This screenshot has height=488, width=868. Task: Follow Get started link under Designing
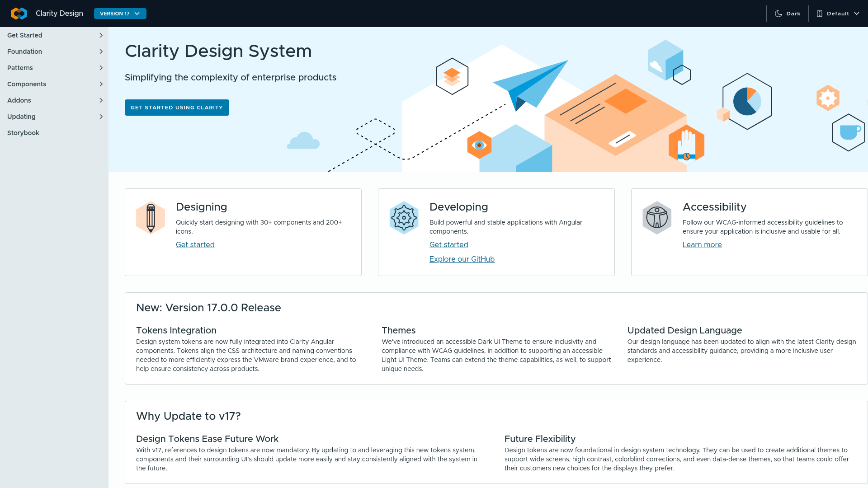pyautogui.click(x=195, y=244)
